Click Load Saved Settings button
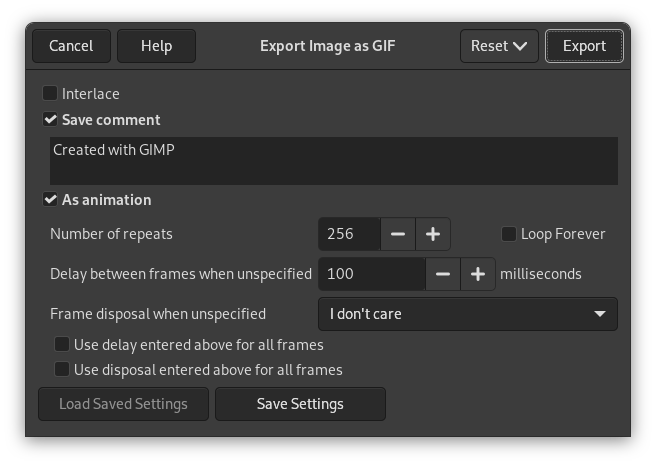This screenshot has height=465, width=656. [123, 404]
